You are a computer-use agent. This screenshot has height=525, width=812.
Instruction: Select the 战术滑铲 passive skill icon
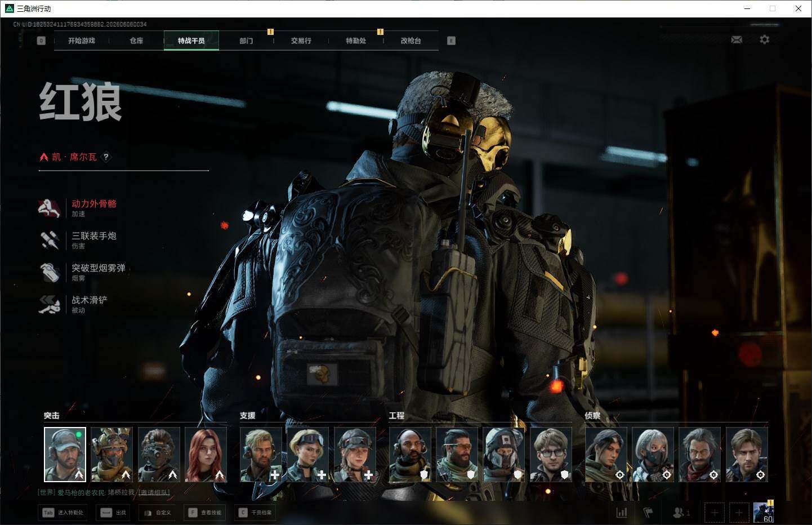50,304
